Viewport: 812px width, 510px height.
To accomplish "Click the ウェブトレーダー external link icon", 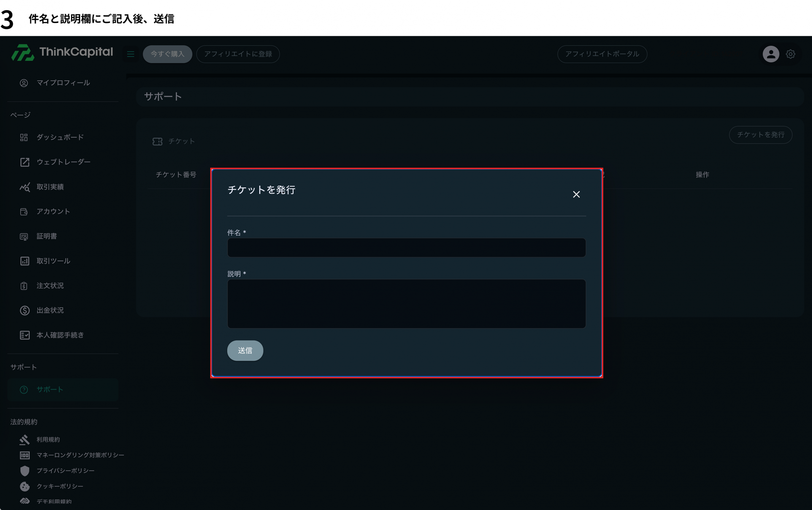I will tap(25, 162).
